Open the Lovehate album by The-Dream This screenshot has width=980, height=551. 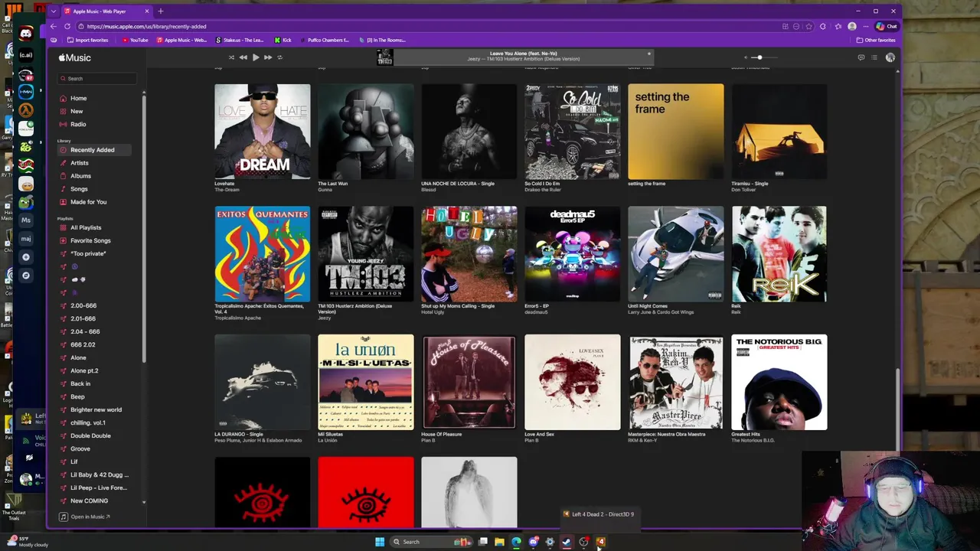(x=263, y=131)
